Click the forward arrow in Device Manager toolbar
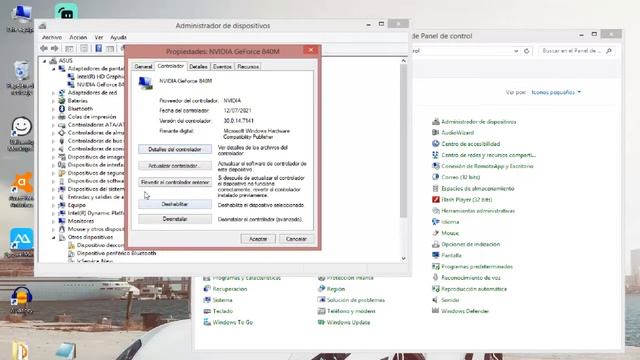 pyautogui.click(x=55, y=49)
